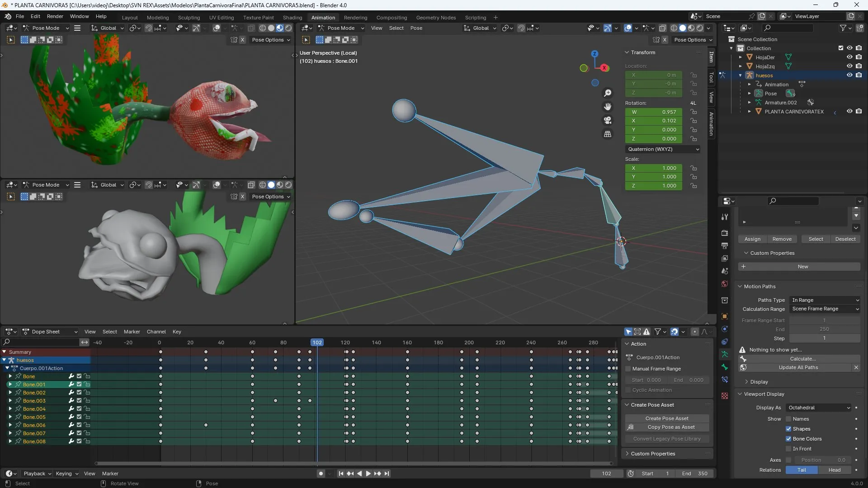This screenshot has height=488, width=868.
Task: Open Object Data armature properties tab
Action: pyautogui.click(x=725, y=354)
